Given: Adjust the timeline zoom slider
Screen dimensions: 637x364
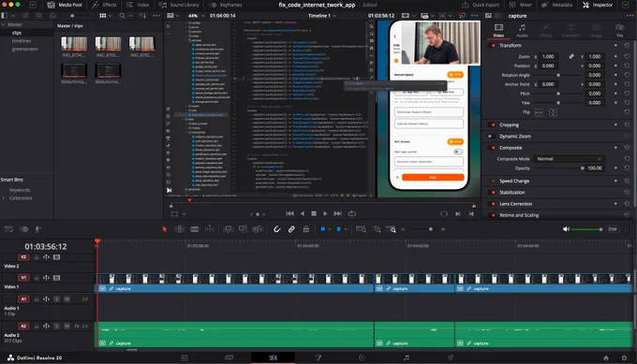Looking at the screenshot, I should click(422, 229).
